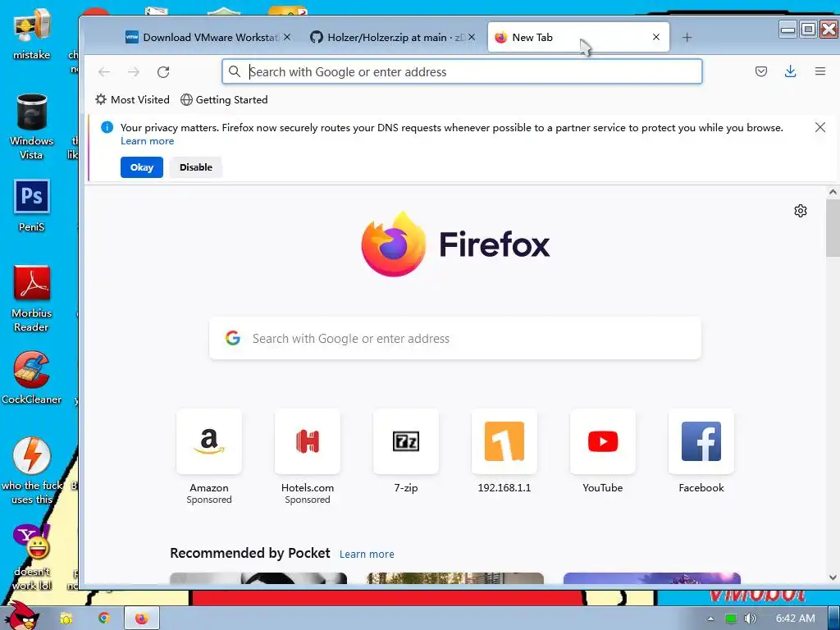Open the third Pocket recommended story thumbnail
This screenshot has height=630, width=840.
tap(652, 577)
